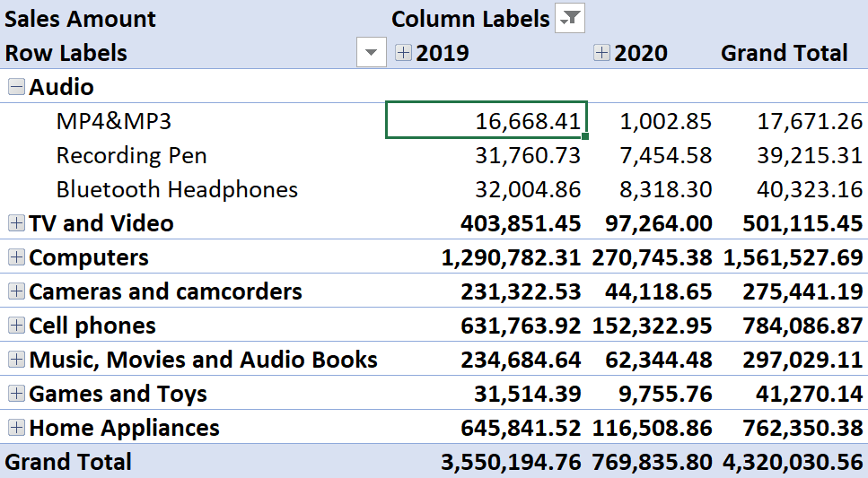Select Computers 2019 value 1,290,782.31
The height and width of the screenshot is (478, 868).
[511, 257]
